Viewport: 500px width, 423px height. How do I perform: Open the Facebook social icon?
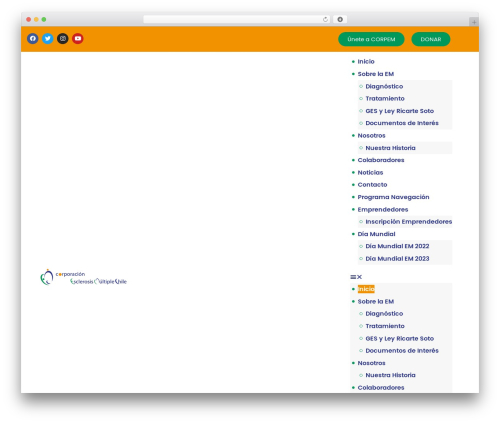coord(33,39)
